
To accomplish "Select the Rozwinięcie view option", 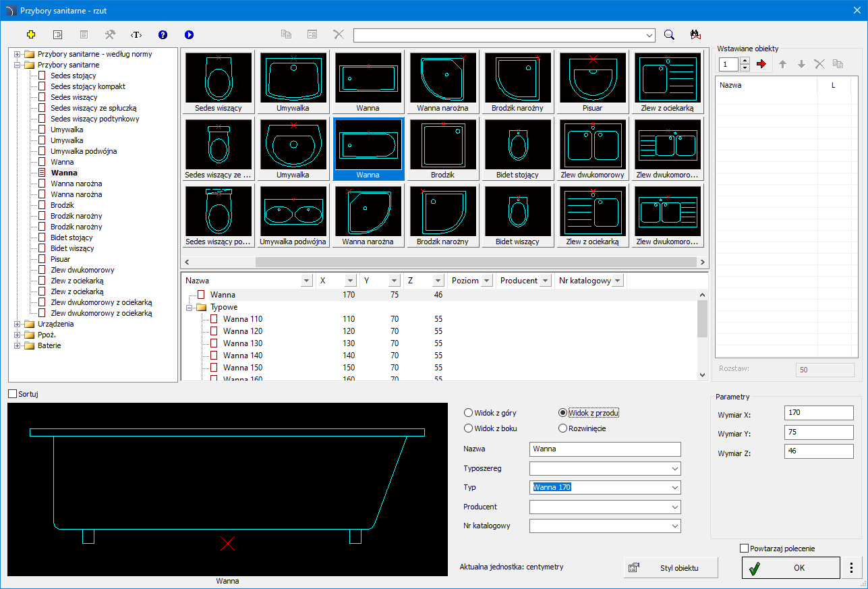I will (563, 428).
